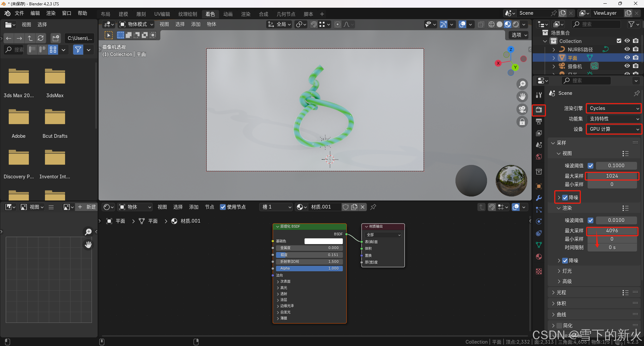Open the Output properties tab icon
This screenshot has height=346, width=644.
point(539,121)
